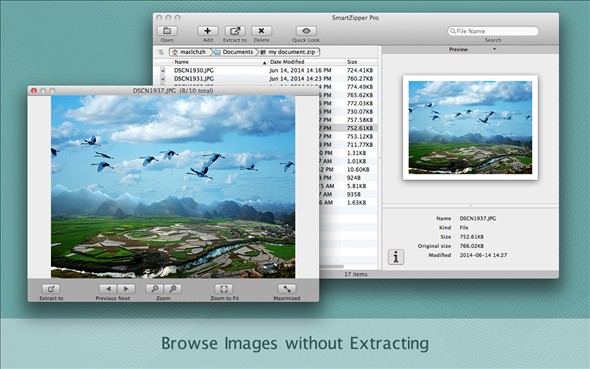Click the Maximized arrows icon in viewer
This screenshot has width=590, height=369.
click(x=287, y=289)
